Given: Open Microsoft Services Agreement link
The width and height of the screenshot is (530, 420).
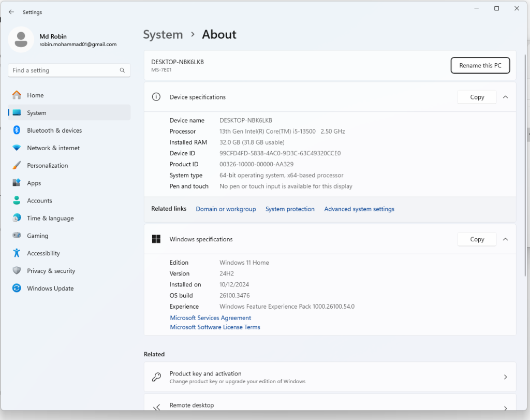Looking at the screenshot, I should pos(210,318).
